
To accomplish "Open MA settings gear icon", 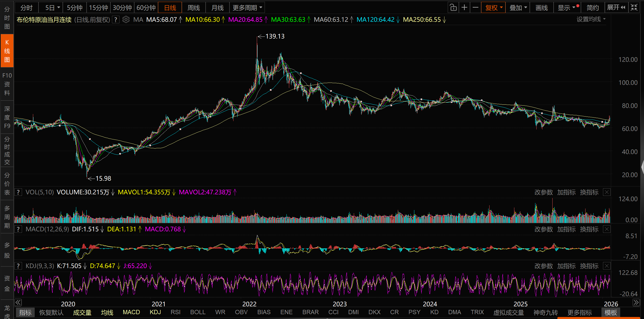I will click(x=126, y=20).
